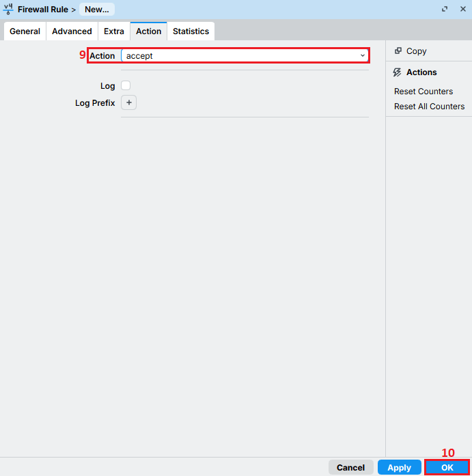Open the Action dropdown showing accept
The width and height of the screenshot is (472, 476).
[245, 55]
